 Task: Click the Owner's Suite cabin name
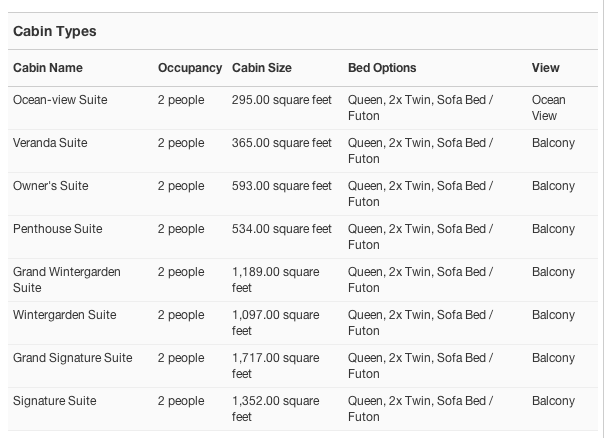tap(51, 186)
